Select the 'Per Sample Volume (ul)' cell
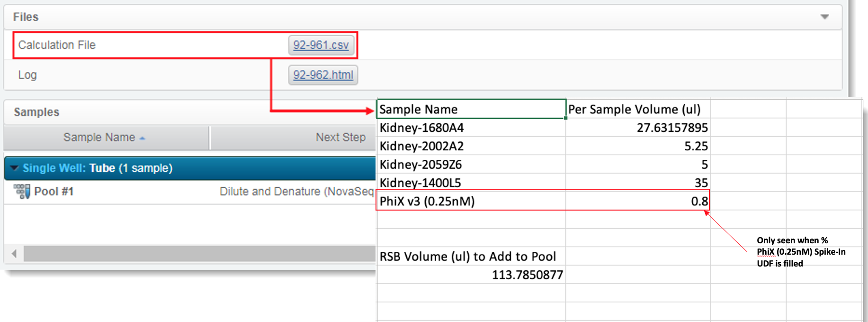Viewport: 868px width, 322px height. 637,110
